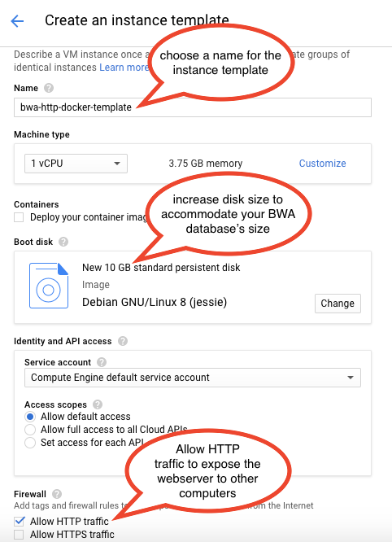Select Set access for each API
This screenshot has height=542, width=392.
30,443
